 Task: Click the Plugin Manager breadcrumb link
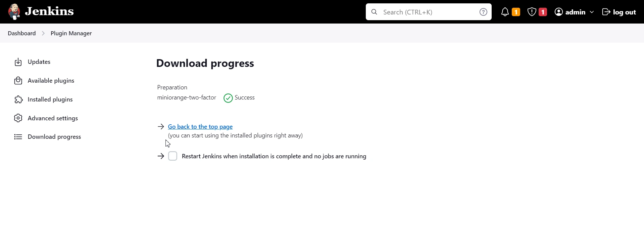[71, 33]
